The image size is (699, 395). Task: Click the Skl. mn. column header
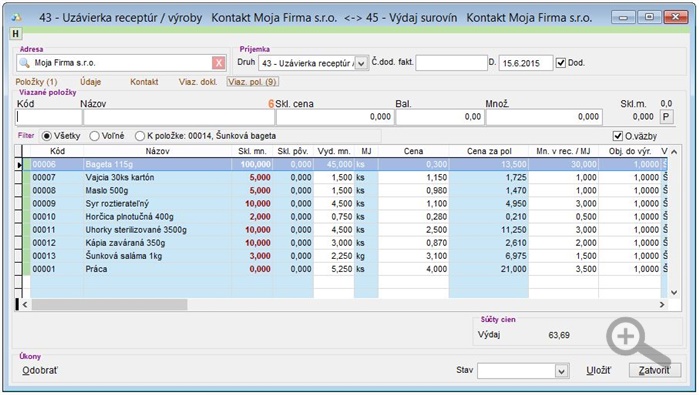coord(252,152)
